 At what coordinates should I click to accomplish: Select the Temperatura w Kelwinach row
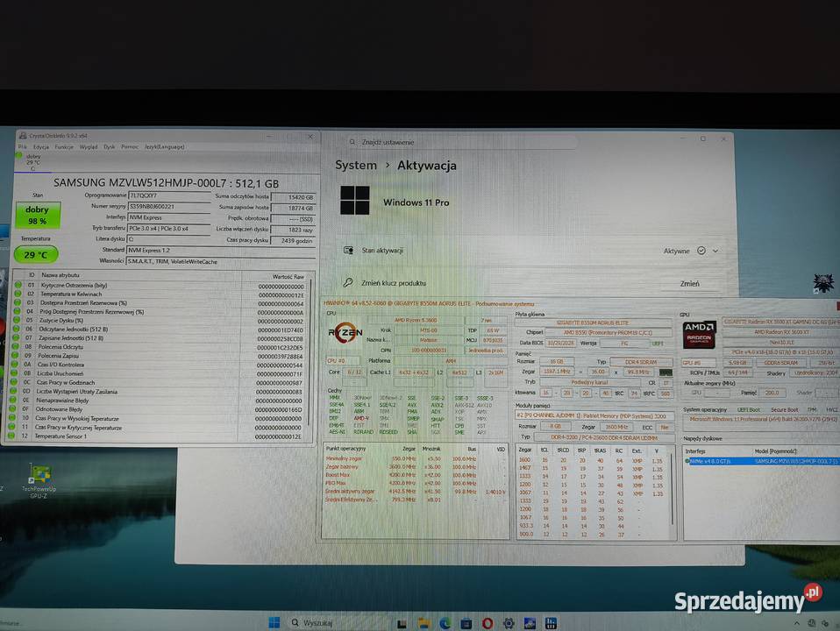pos(160,294)
